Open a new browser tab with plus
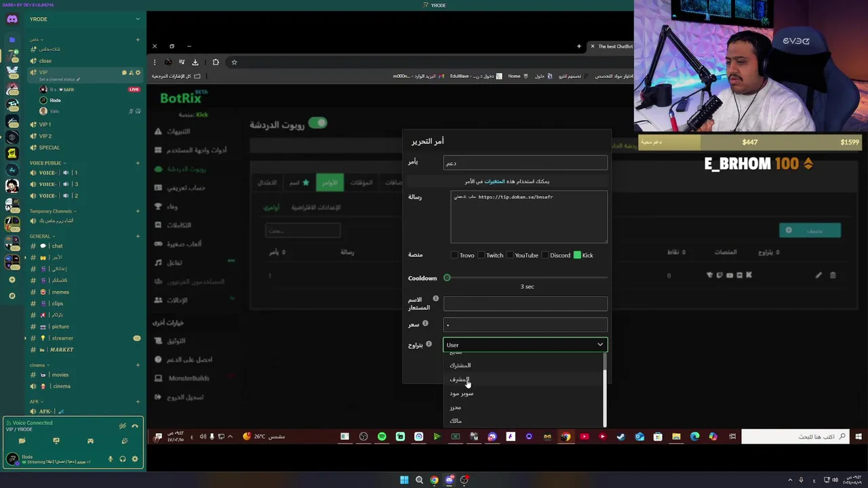This screenshot has width=868, height=488. tap(578, 46)
